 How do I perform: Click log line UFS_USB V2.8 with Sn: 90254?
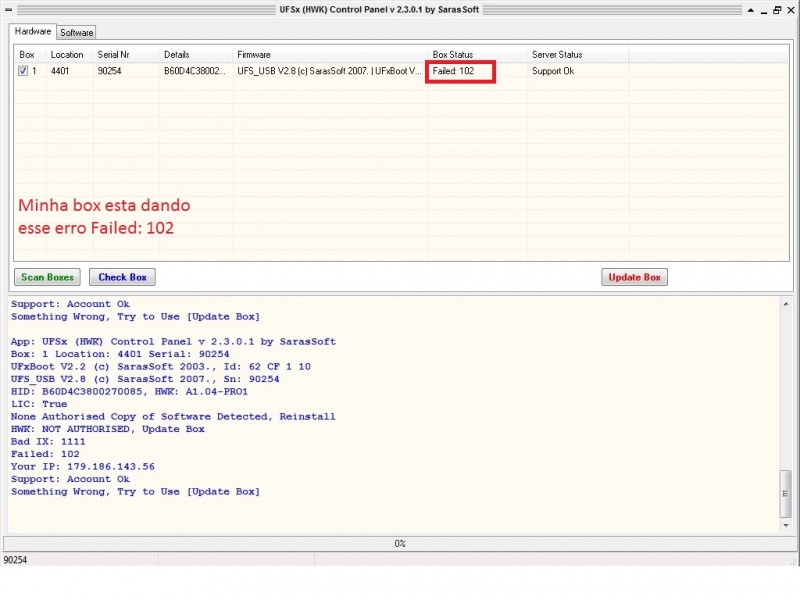[145, 379]
